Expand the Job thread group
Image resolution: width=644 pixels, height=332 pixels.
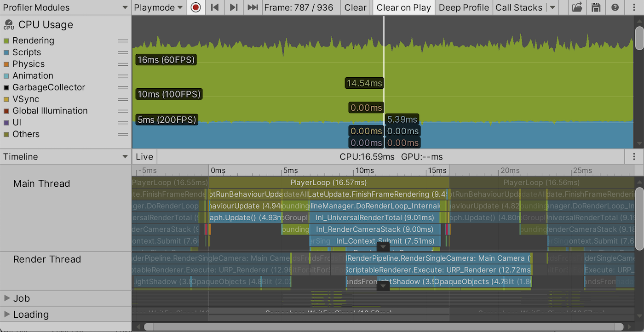coord(7,298)
